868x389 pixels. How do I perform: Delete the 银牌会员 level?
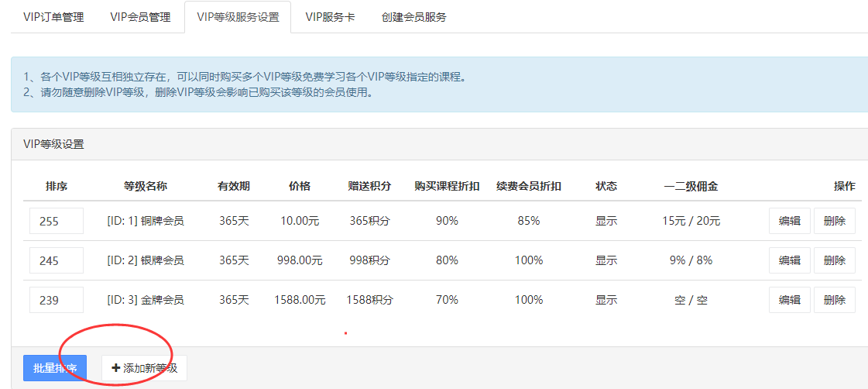point(834,260)
